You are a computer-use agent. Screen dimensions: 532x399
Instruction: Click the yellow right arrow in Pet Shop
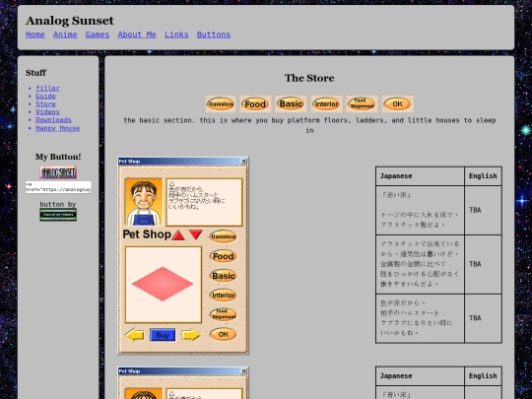point(191,335)
